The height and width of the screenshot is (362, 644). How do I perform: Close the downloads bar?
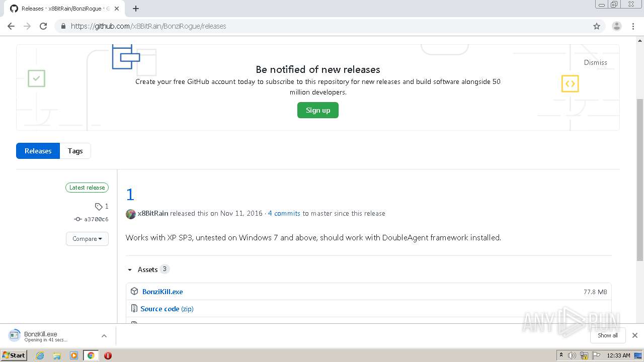635,335
